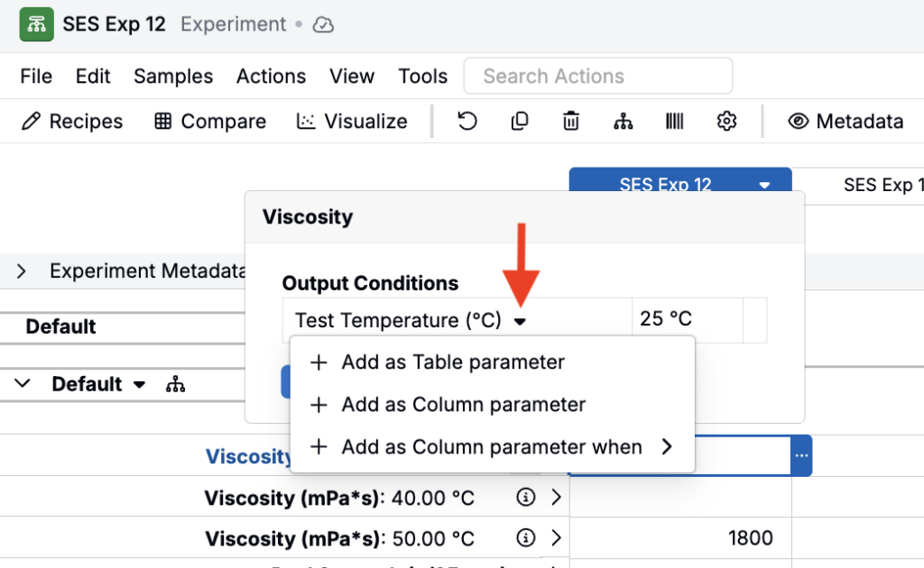This screenshot has width=924, height=568.
Task: Click the Recipes button
Action: (x=72, y=121)
